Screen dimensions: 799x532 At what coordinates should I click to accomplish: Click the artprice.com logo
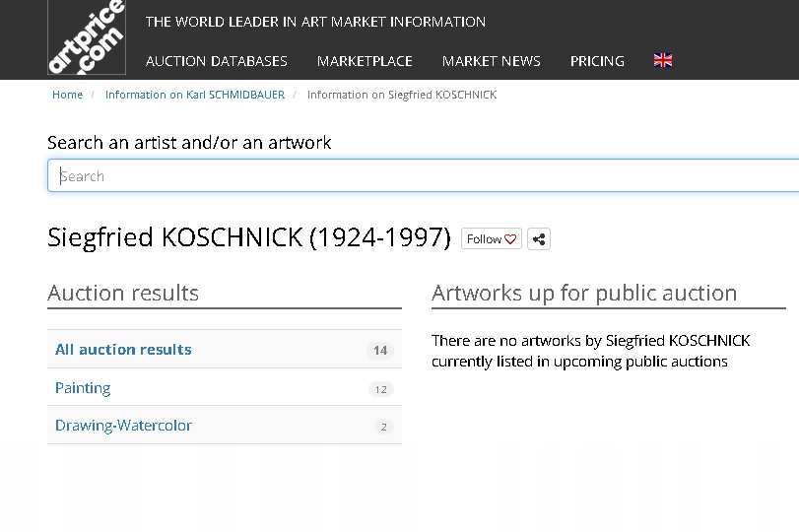click(x=87, y=37)
